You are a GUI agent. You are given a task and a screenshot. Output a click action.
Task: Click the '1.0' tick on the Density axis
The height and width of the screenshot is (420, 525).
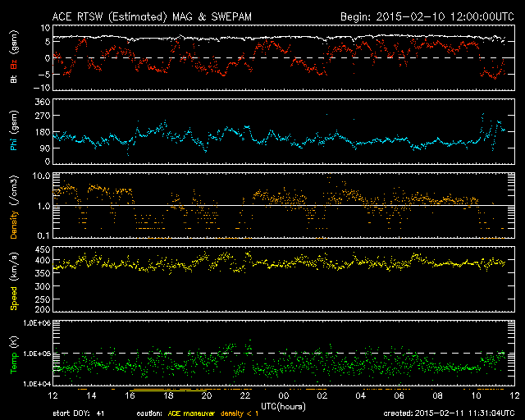[43, 207]
